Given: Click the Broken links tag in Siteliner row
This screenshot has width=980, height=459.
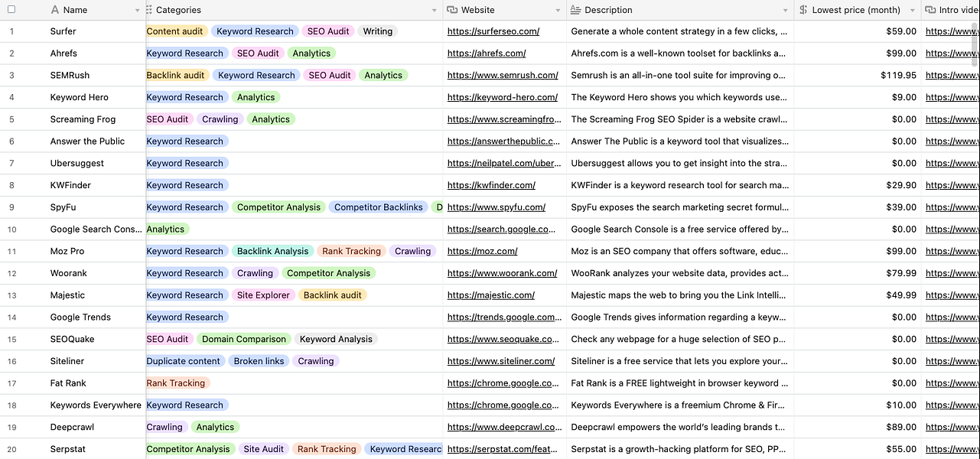Looking at the screenshot, I should (x=259, y=361).
